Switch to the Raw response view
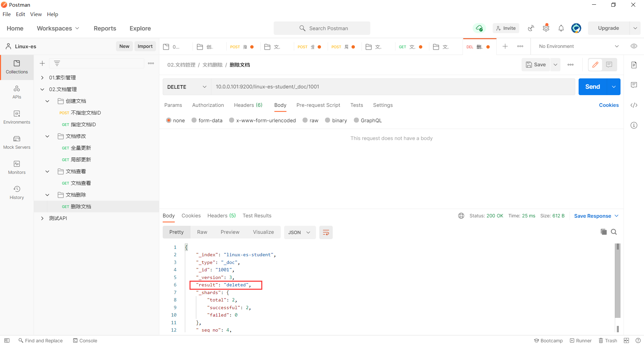644x345 pixels. click(x=202, y=232)
